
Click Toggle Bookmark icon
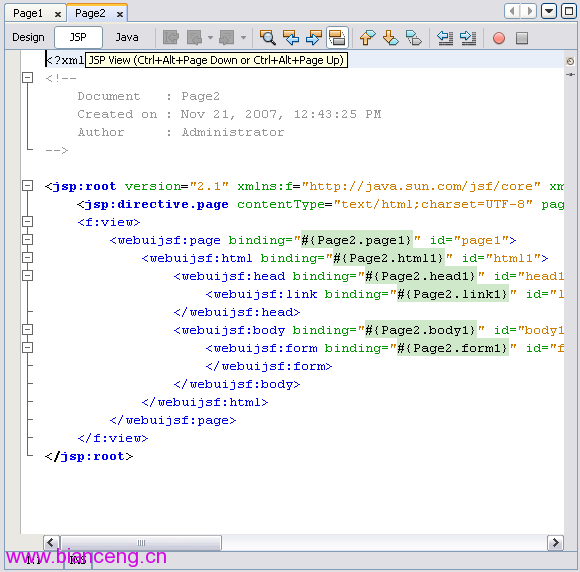click(413, 37)
